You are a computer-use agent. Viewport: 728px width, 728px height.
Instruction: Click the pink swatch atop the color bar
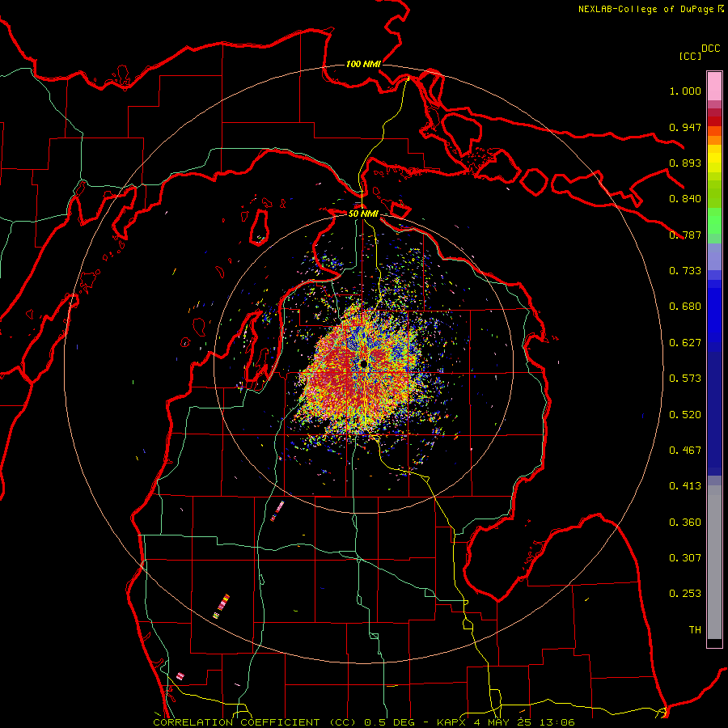714,87
